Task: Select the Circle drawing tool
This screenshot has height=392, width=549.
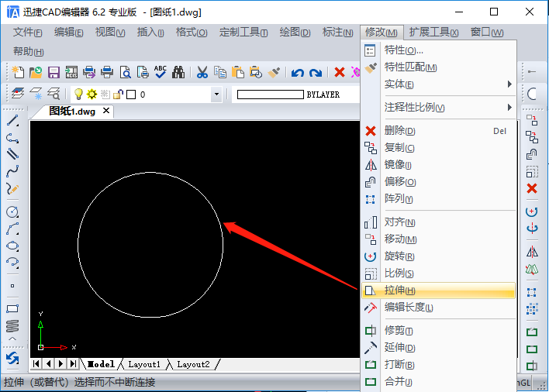Action: pyautogui.click(x=12, y=212)
